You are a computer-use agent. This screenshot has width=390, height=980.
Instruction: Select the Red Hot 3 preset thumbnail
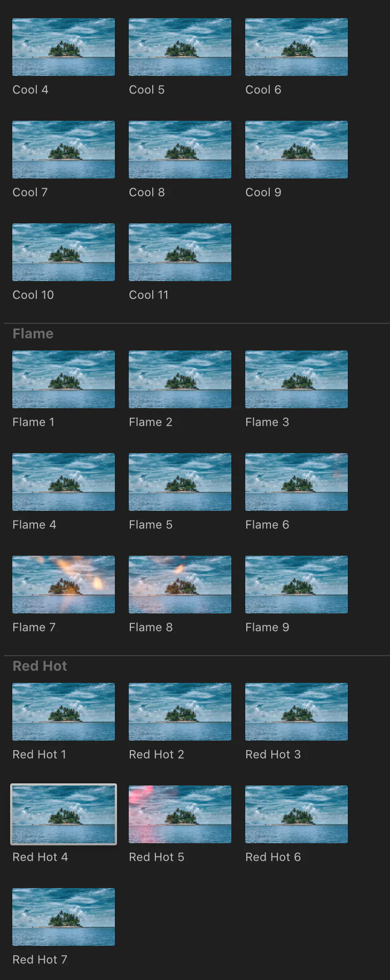pos(297,712)
